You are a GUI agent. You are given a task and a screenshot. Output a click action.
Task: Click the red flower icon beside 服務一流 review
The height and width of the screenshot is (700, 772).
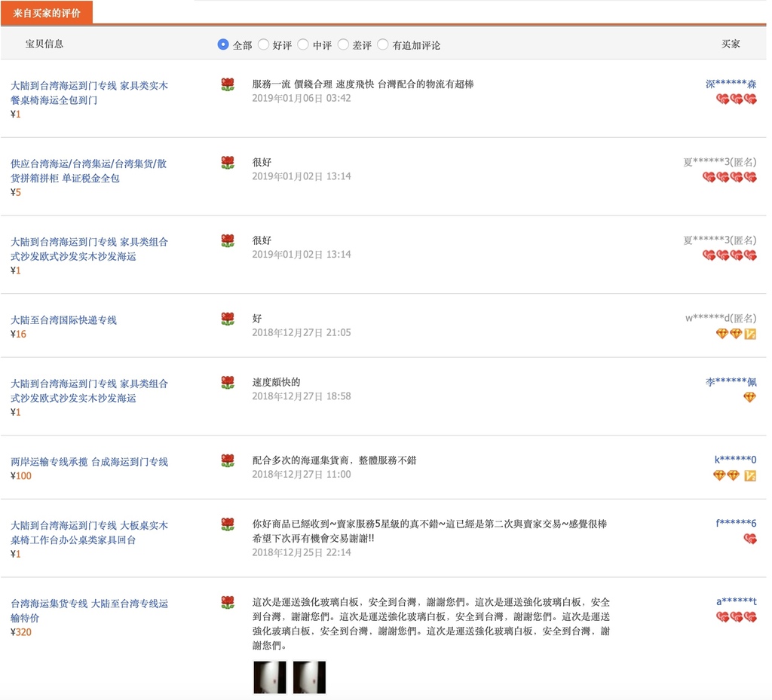tap(228, 84)
